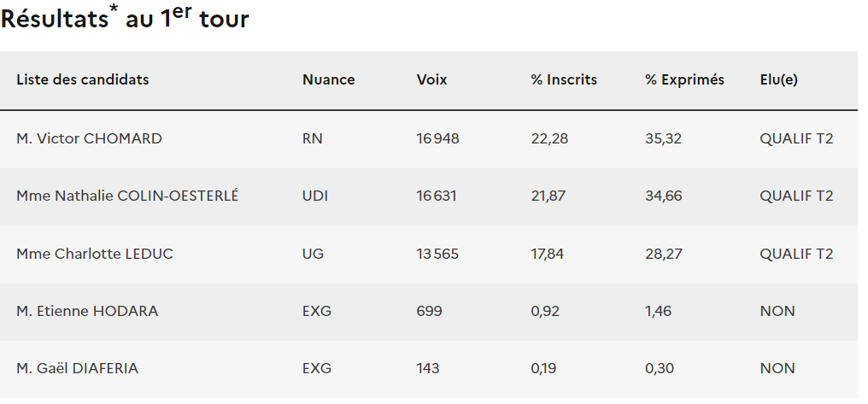Click NON in the Hodara row
868x404 pixels.
pos(777,312)
